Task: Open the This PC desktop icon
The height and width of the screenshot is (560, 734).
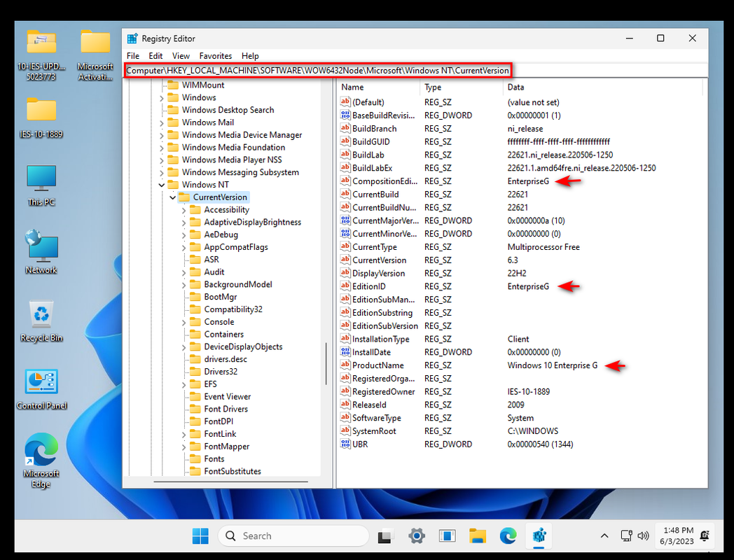Action: click(41, 185)
